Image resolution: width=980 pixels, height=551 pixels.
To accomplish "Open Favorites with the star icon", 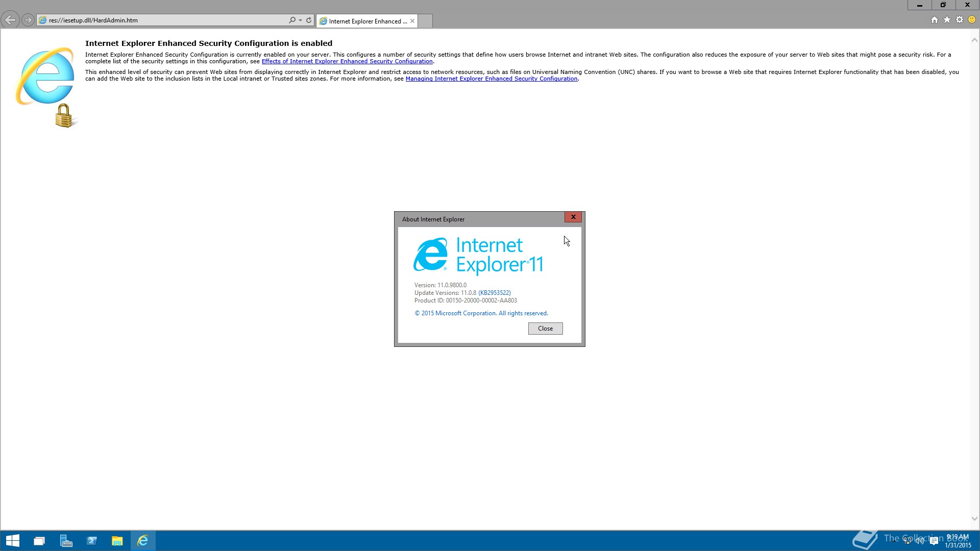I will click(947, 19).
